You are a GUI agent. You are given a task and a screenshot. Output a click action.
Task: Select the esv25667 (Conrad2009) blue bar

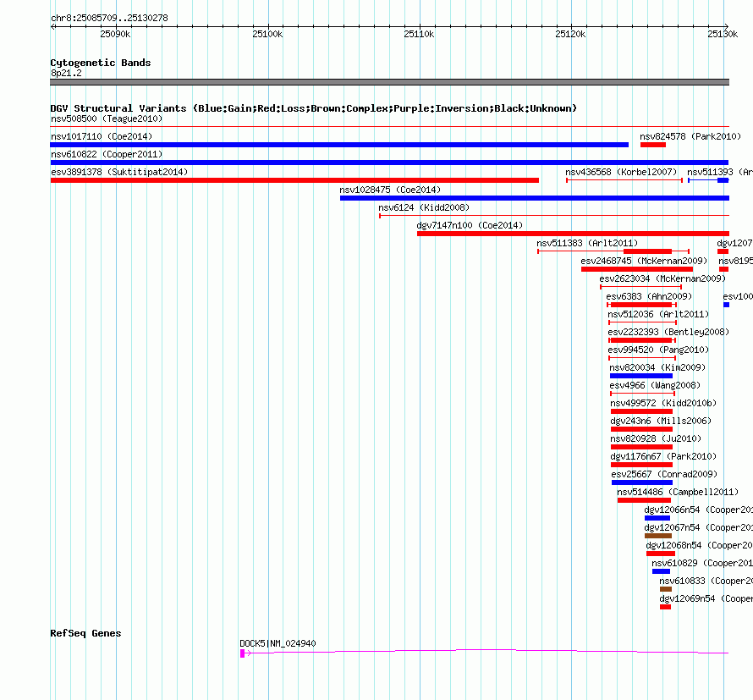point(642,482)
